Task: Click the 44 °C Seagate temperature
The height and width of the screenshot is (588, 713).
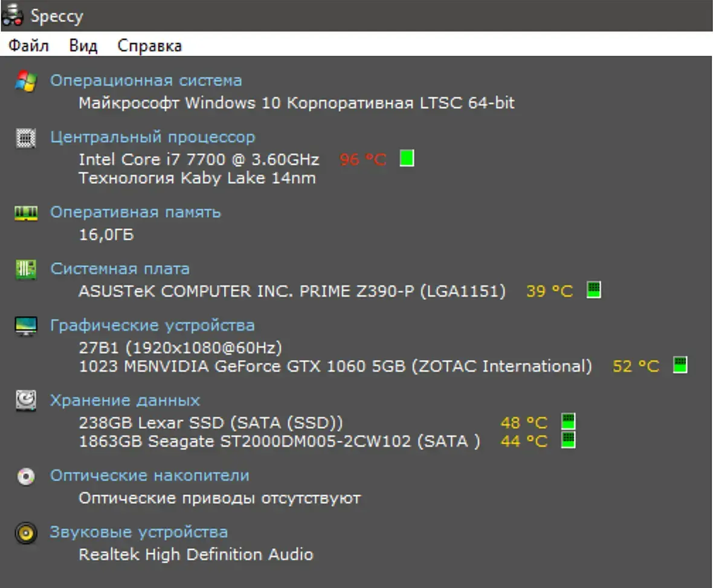Action: point(524,441)
